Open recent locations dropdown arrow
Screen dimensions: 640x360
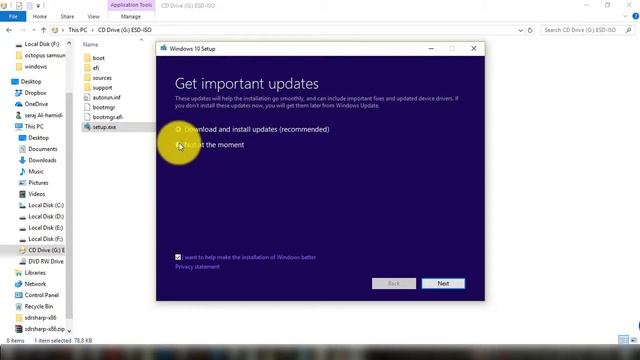[x=34, y=30]
